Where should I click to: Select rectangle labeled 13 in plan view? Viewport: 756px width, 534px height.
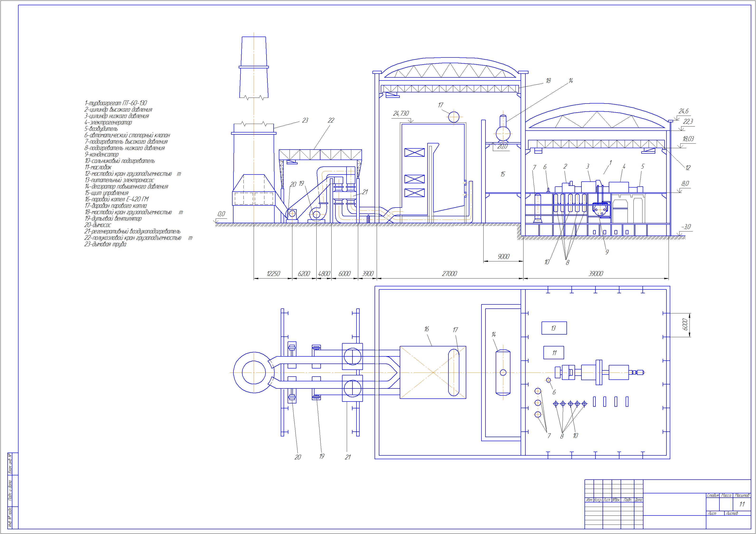point(554,328)
